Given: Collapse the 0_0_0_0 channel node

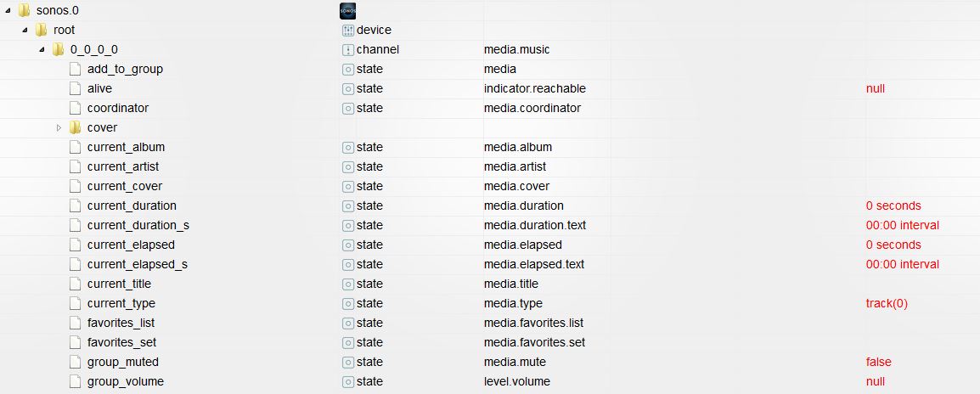Looking at the screenshot, I should click(x=42, y=49).
